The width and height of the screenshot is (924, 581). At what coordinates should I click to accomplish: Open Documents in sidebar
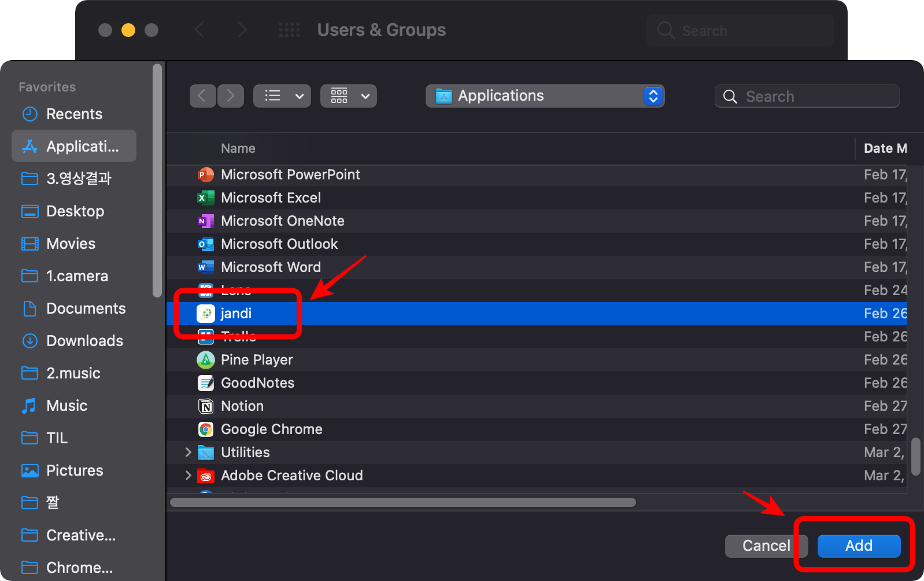point(74,308)
